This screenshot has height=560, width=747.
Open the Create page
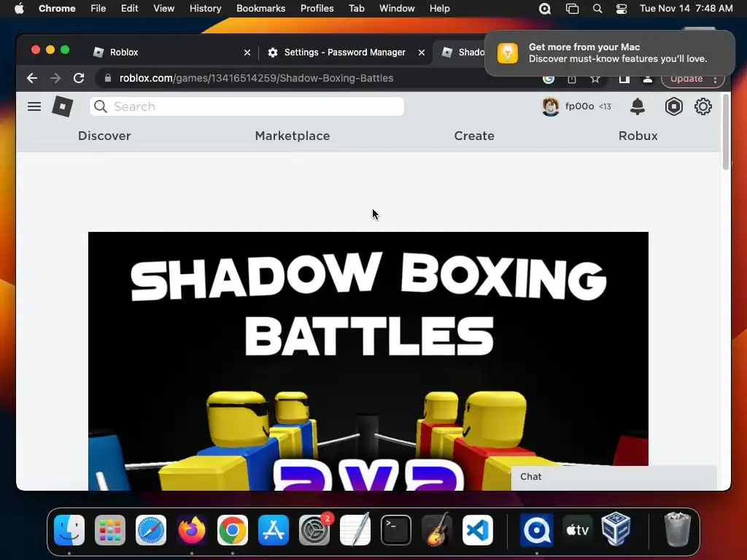pos(474,136)
